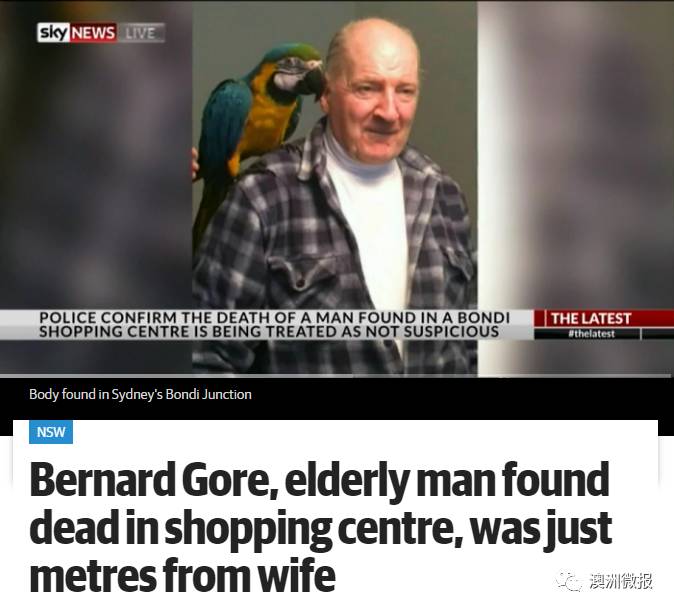Click the black caption bar below the video
674x611 pixels.
[x=337, y=399]
